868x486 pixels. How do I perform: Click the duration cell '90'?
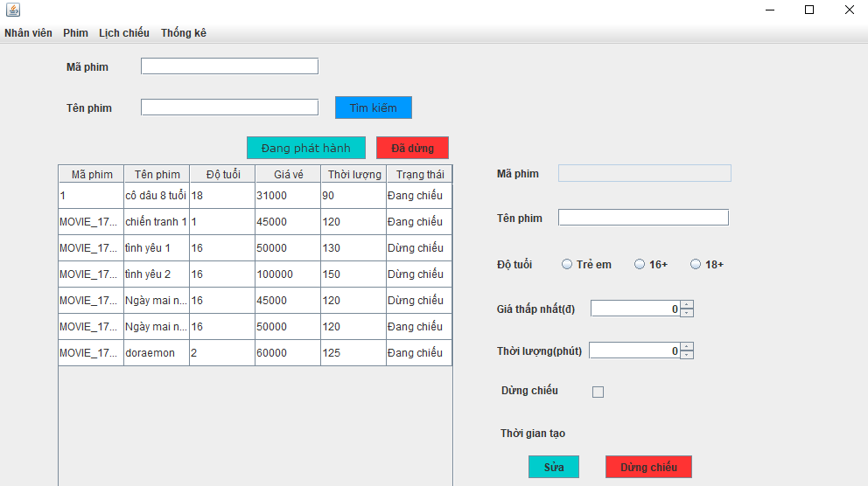(353, 196)
